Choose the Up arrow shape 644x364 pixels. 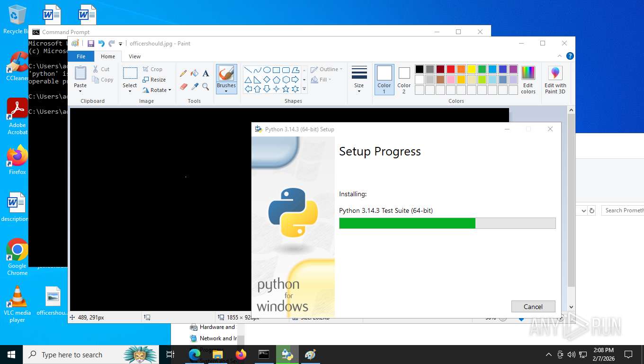257,89
